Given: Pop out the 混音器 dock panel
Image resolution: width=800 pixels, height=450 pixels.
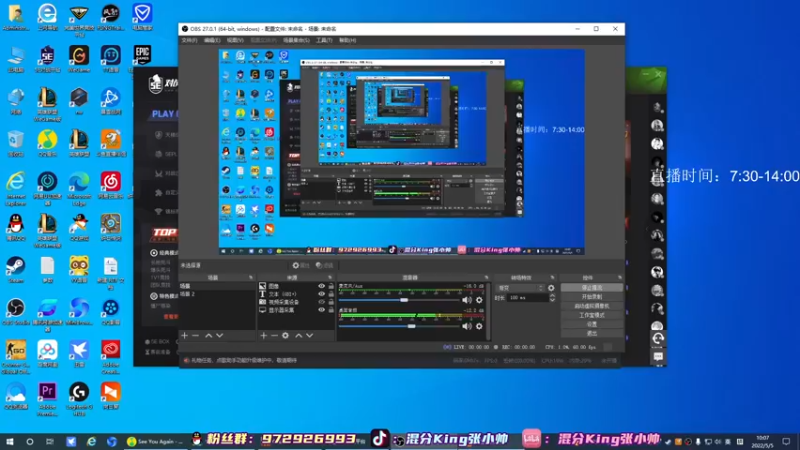Looking at the screenshot, I should (x=486, y=278).
